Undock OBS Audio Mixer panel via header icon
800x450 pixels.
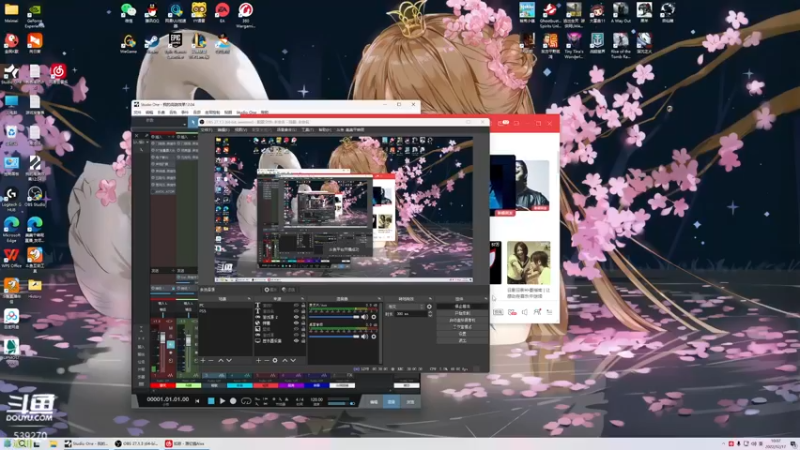379,299
